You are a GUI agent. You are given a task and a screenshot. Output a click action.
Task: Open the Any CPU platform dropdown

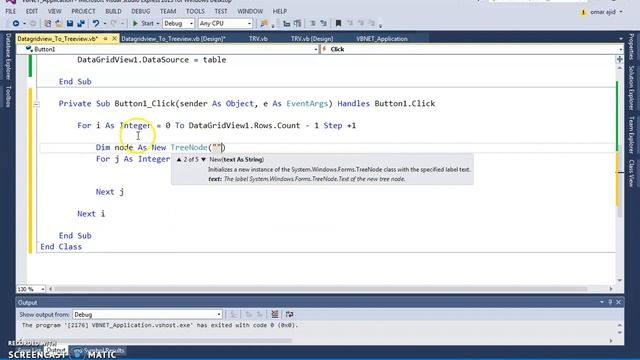[225, 24]
